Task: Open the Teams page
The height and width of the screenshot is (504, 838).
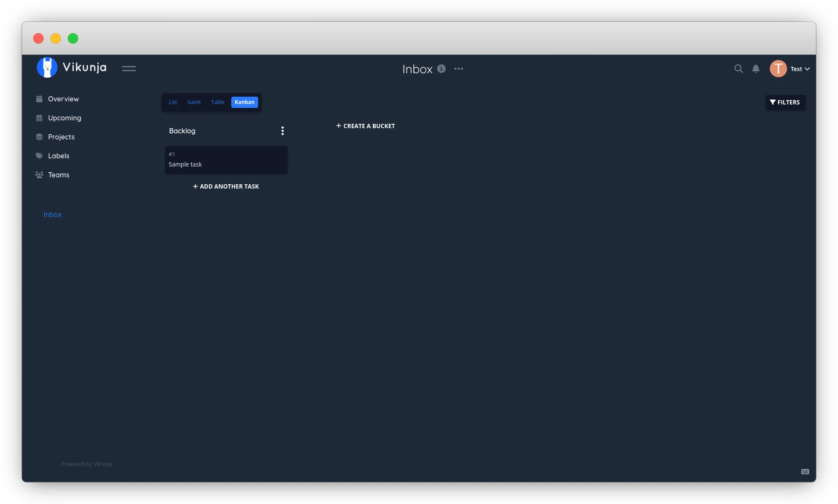Action: tap(58, 175)
